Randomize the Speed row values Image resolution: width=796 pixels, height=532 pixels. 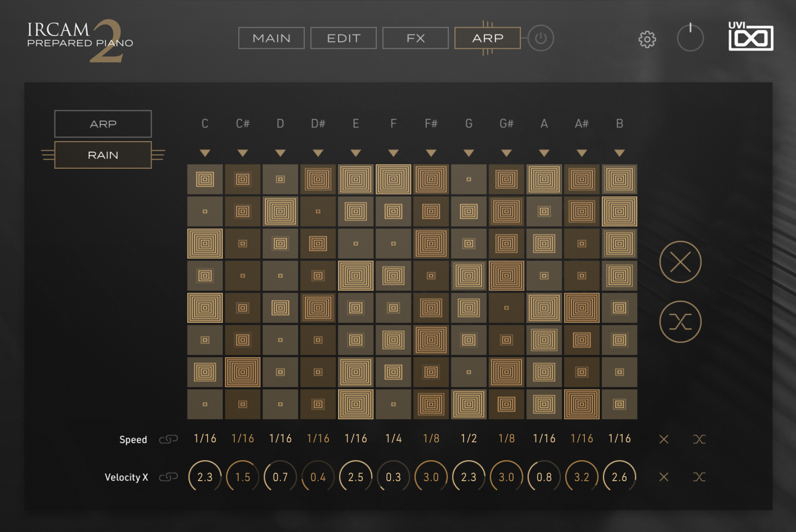pyautogui.click(x=699, y=439)
